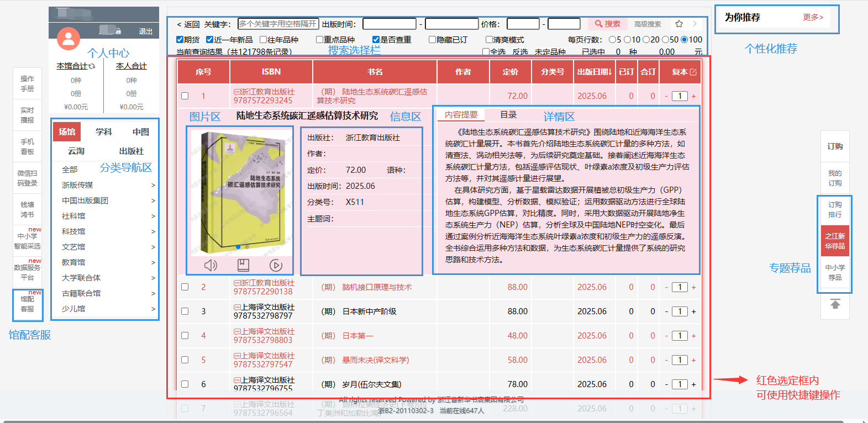Expand the 少儿馆 category
The image size is (868, 423).
coord(153,309)
